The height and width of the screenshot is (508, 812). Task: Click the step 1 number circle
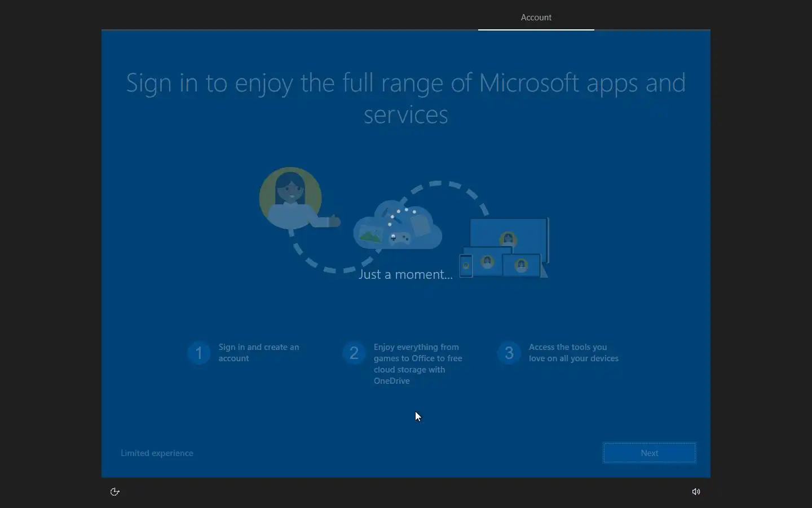tap(198, 353)
